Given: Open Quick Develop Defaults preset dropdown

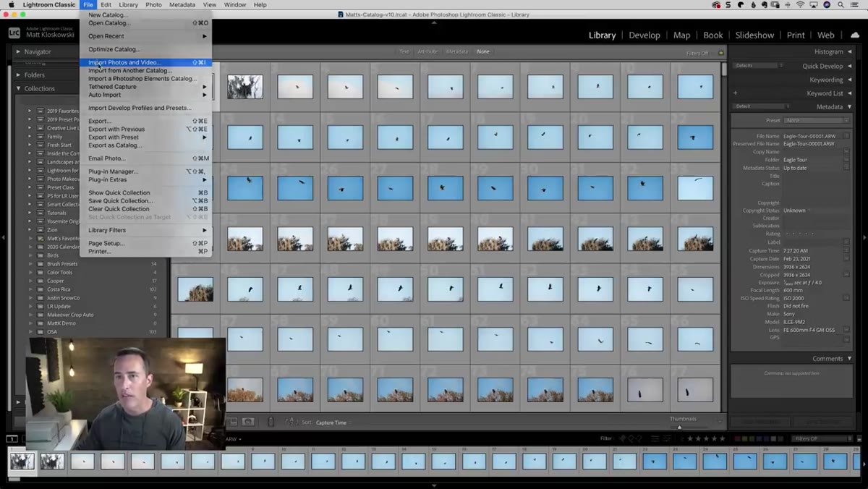Looking at the screenshot, I should coord(759,65).
